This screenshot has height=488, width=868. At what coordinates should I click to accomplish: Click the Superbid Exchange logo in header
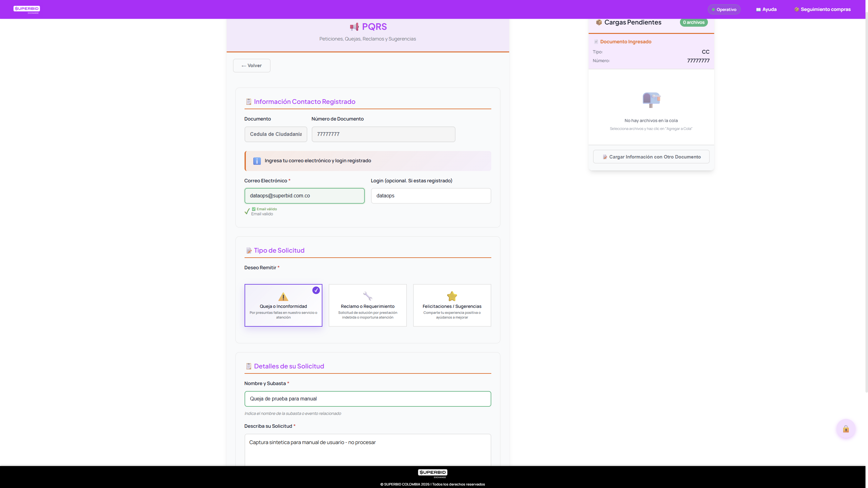coord(27,9)
